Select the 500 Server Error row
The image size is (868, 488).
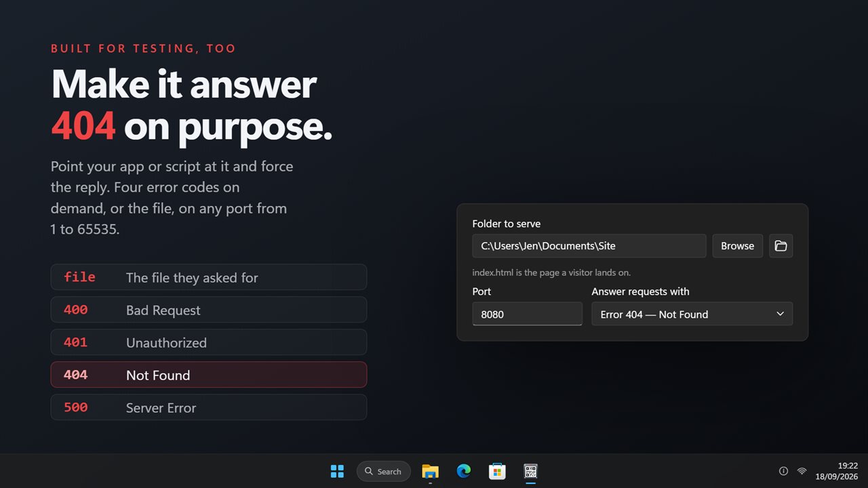(209, 407)
